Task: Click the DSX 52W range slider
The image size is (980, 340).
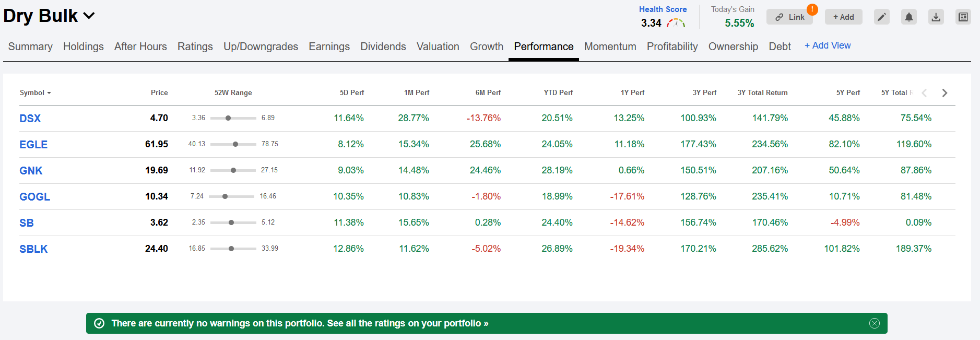Action: click(x=233, y=118)
